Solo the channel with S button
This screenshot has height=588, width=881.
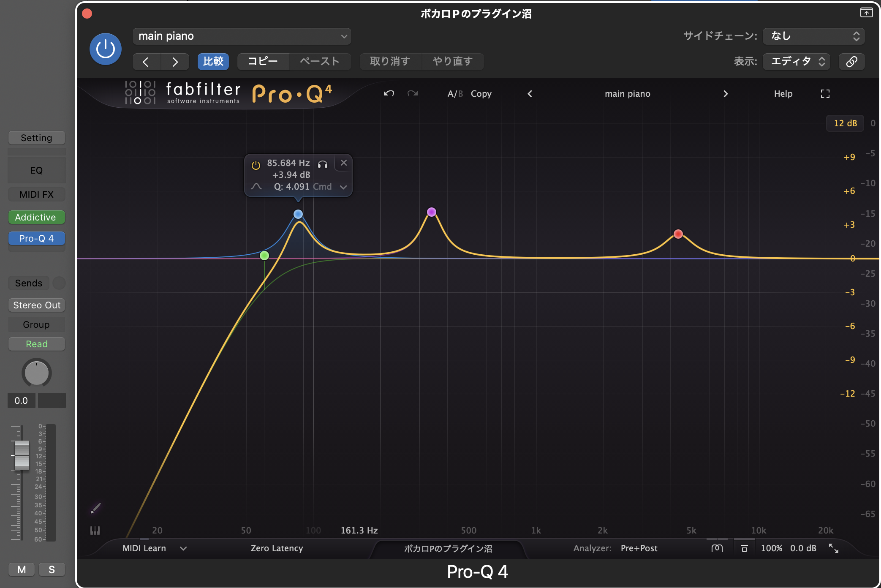(52, 569)
